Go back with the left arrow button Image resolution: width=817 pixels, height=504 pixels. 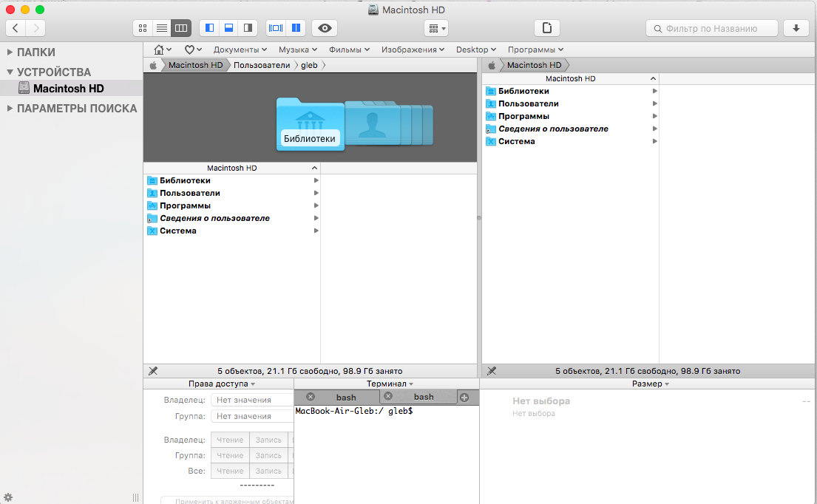[16, 28]
